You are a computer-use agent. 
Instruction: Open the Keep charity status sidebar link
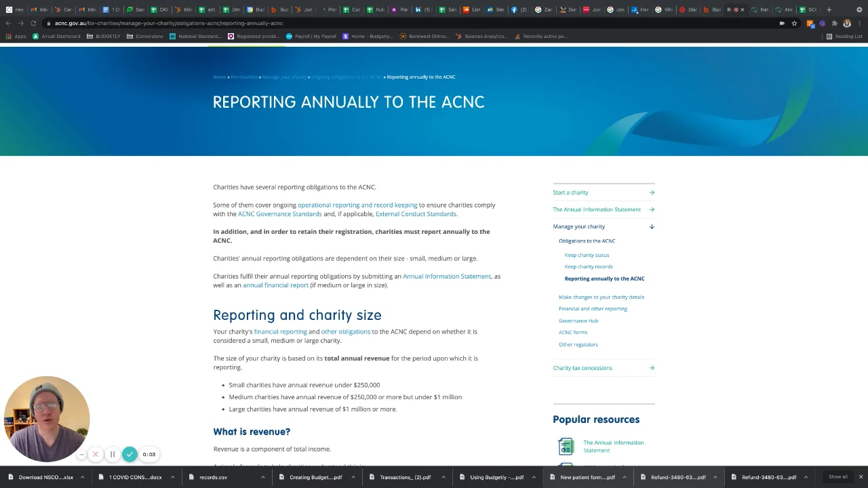tap(587, 255)
